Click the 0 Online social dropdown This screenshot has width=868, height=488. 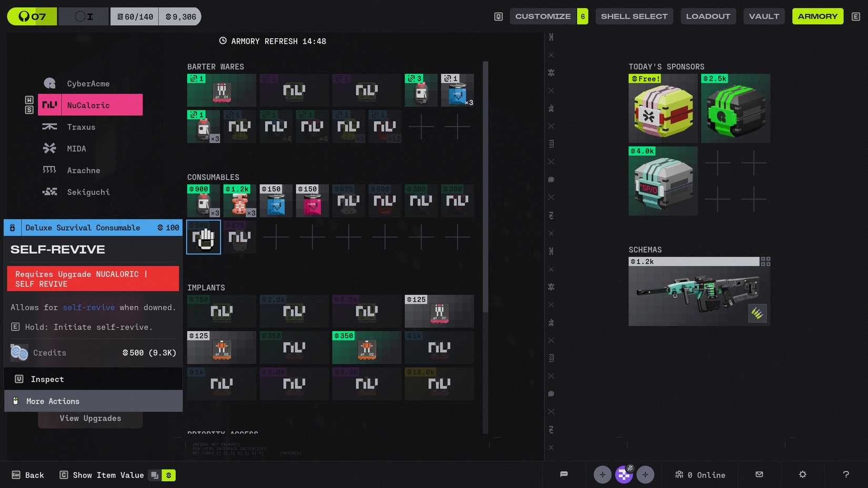(x=700, y=474)
